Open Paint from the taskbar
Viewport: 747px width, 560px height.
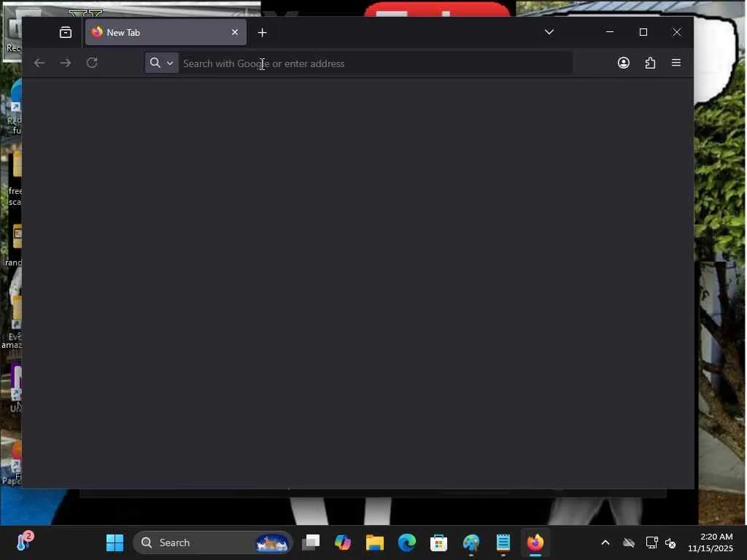point(471,542)
